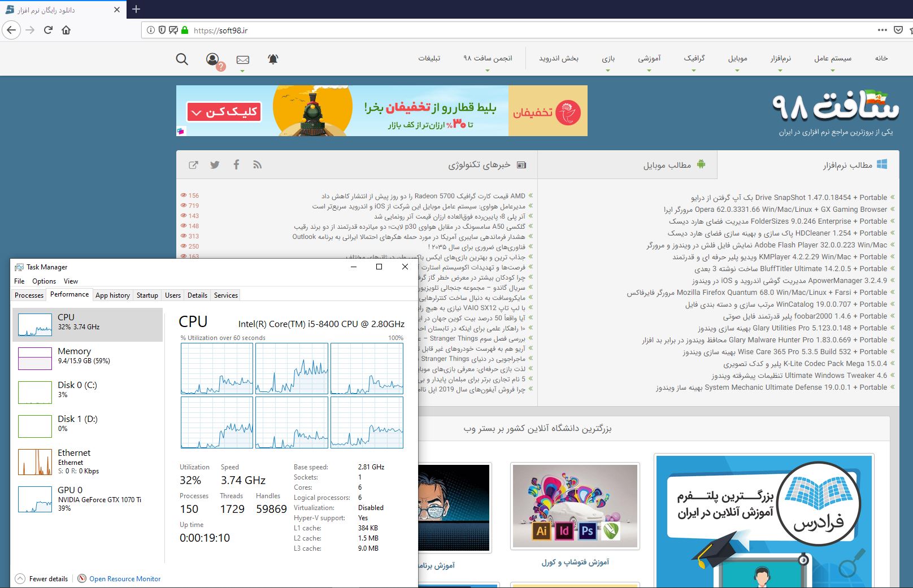The height and width of the screenshot is (588, 913).
Task: Open AMD Radeon 5700 news headline
Action: point(423,196)
